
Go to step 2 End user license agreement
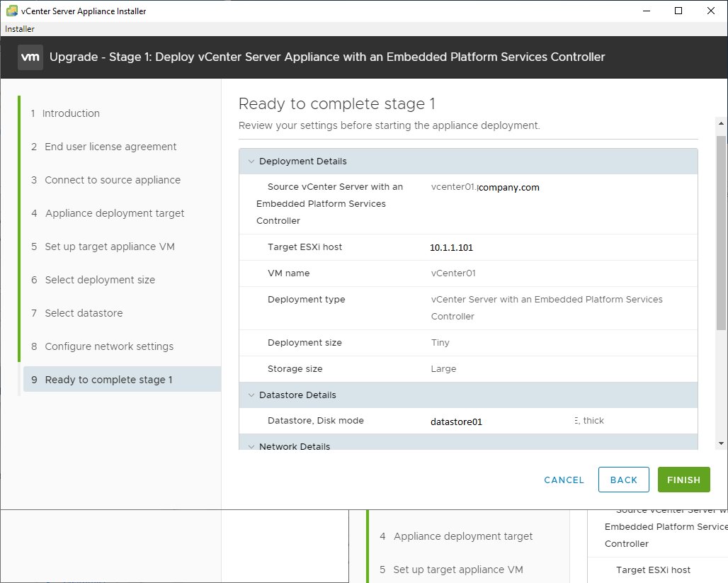point(103,147)
